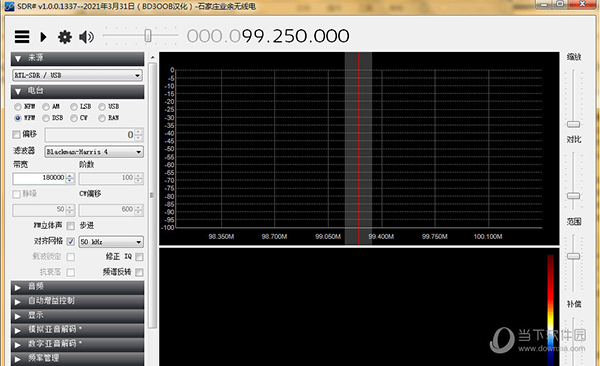Screen dimensions: 600x366
Task: Open the hamburger main menu
Action: pos(22,37)
